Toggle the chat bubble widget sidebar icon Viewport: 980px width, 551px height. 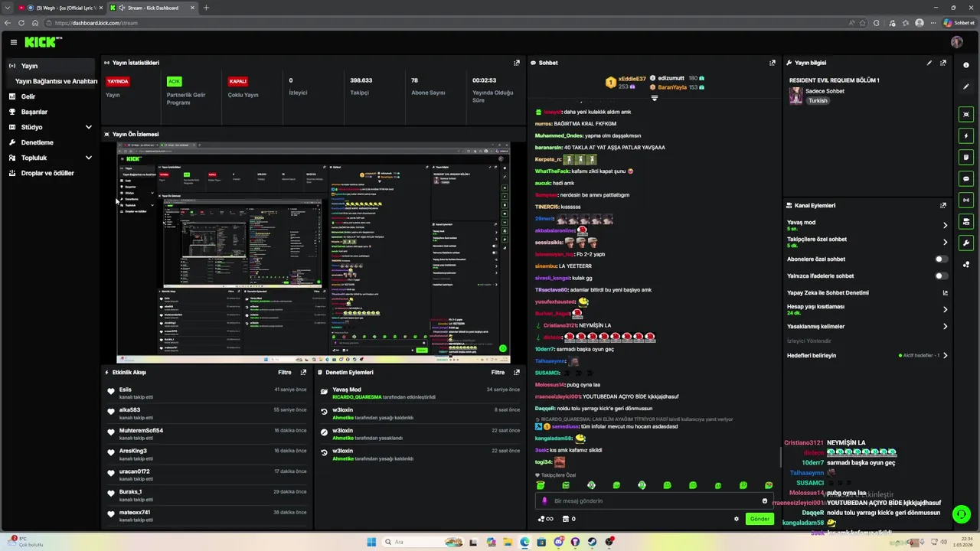[x=966, y=178]
